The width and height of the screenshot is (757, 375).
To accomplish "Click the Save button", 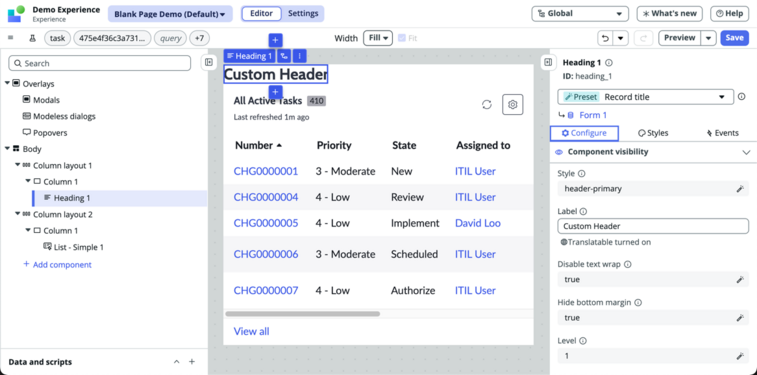I will pyautogui.click(x=734, y=38).
